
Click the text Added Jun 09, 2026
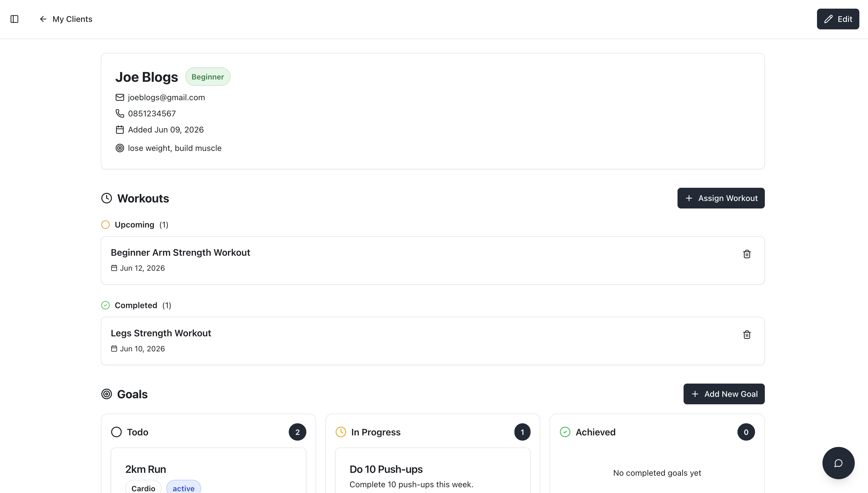166,130
